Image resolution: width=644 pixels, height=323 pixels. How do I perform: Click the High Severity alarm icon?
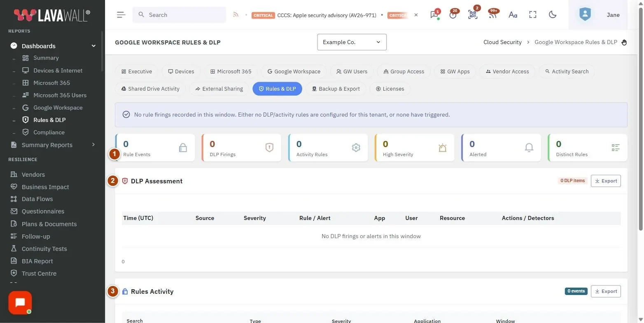[443, 147]
